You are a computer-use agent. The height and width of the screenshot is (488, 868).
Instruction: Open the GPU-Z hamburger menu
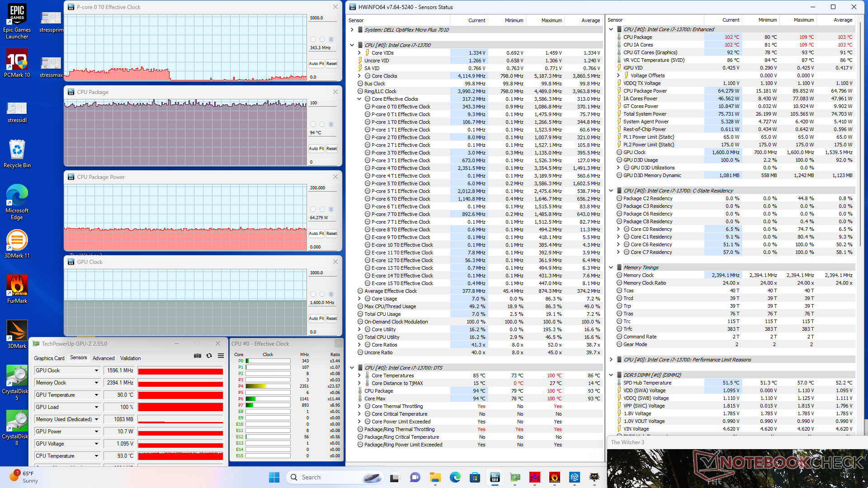pyautogui.click(x=221, y=356)
